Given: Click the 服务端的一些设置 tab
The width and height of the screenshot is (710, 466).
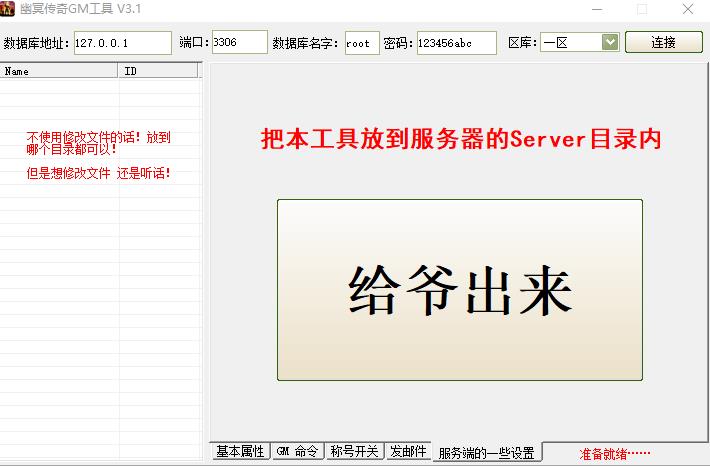Looking at the screenshot, I should click(486, 453).
